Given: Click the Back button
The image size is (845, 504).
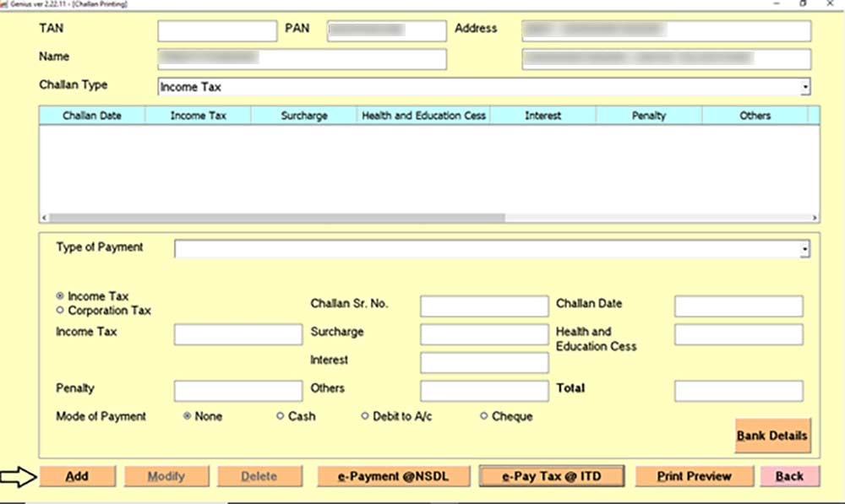Looking at the screenshot, I should point(788,475).
